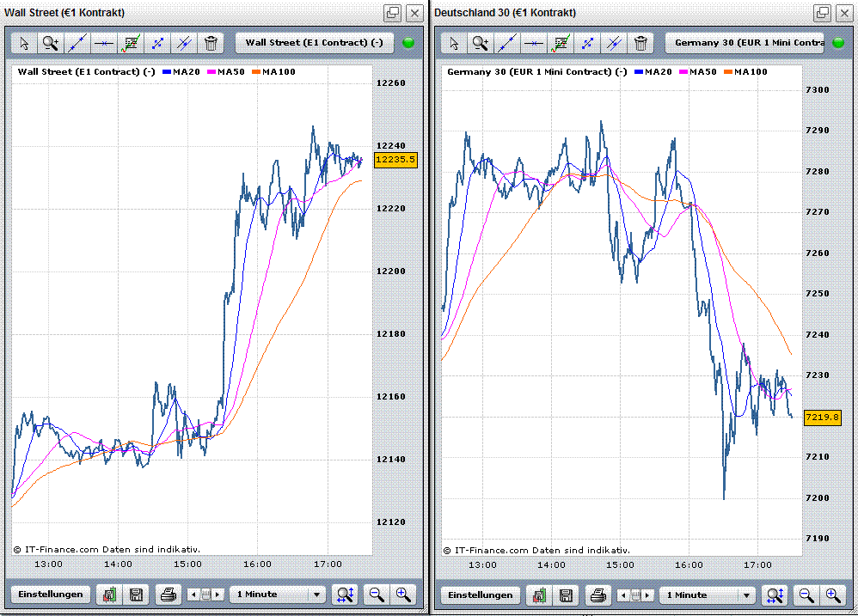Shift Deutschland 30 chart left with scroll arrow
Screen dimensions: 858x616
(x=622, y=595)
